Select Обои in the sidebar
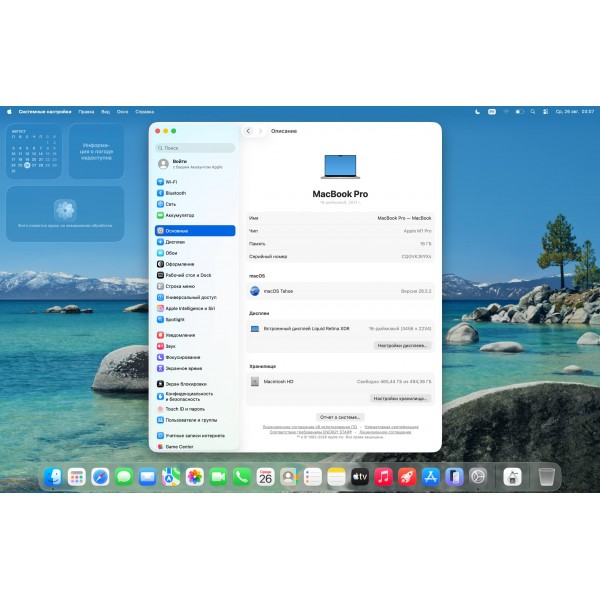Screen dimensions: 600x600 click(x=195, y=253)
